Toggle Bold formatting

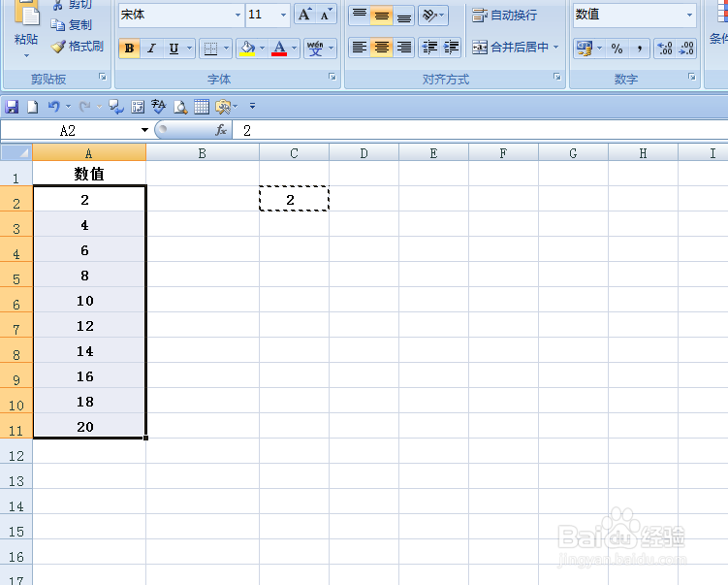[130, 49]
